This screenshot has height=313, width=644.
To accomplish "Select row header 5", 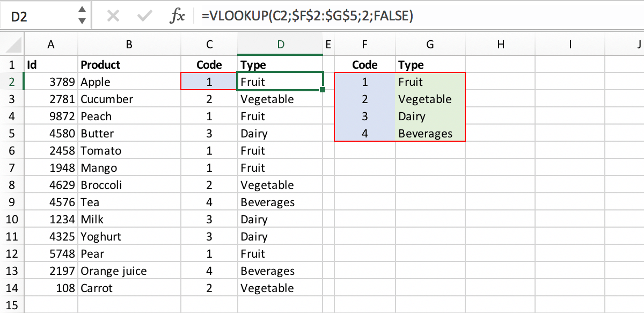I will click(x=12, y=133).
